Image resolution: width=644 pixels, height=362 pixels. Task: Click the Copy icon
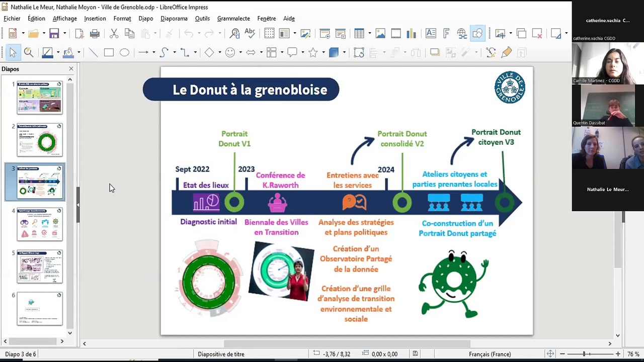[x=129, y=34]
